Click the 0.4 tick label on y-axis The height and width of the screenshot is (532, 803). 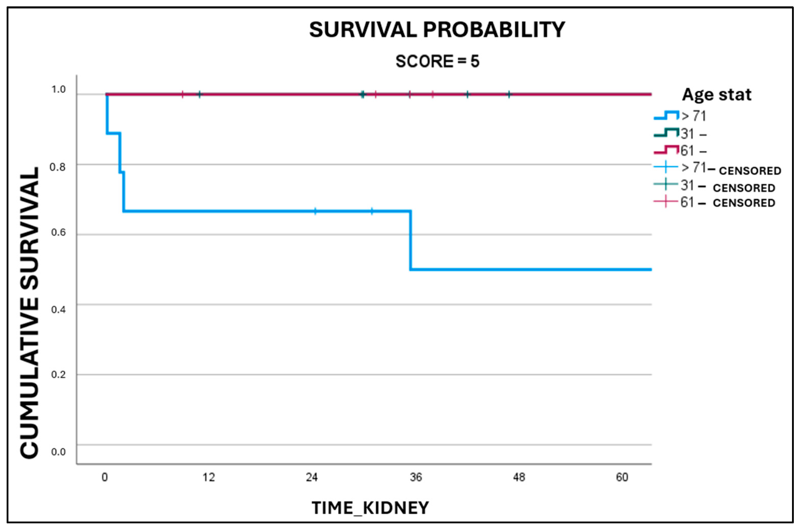(x=58, y=309)
